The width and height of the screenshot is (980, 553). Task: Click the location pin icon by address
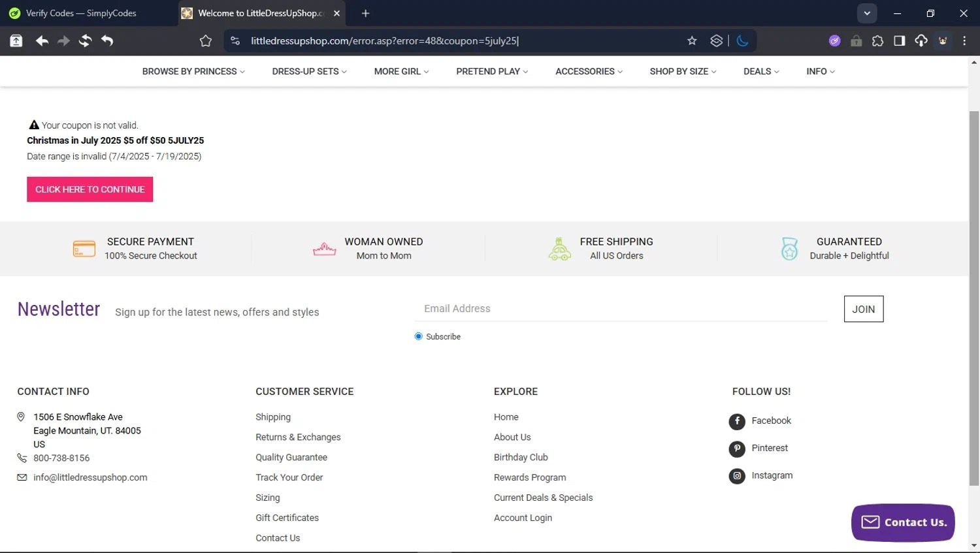[21, 417]
